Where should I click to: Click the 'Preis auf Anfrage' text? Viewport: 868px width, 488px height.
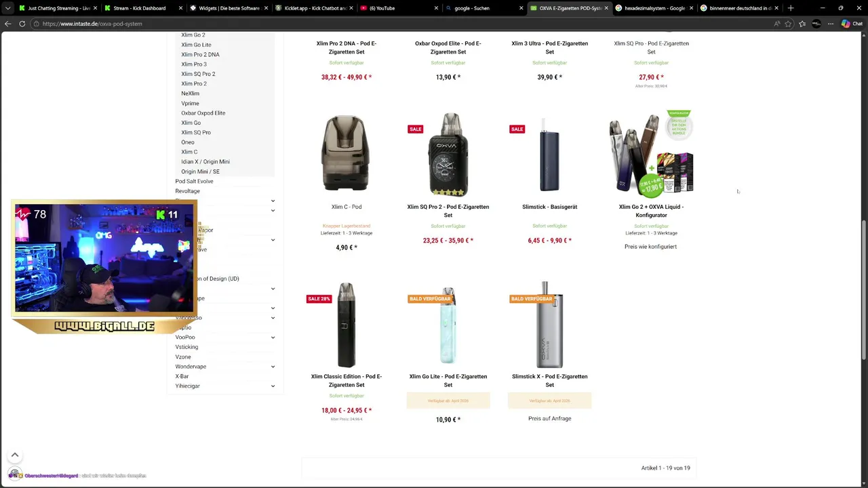(x=550, y=418)
